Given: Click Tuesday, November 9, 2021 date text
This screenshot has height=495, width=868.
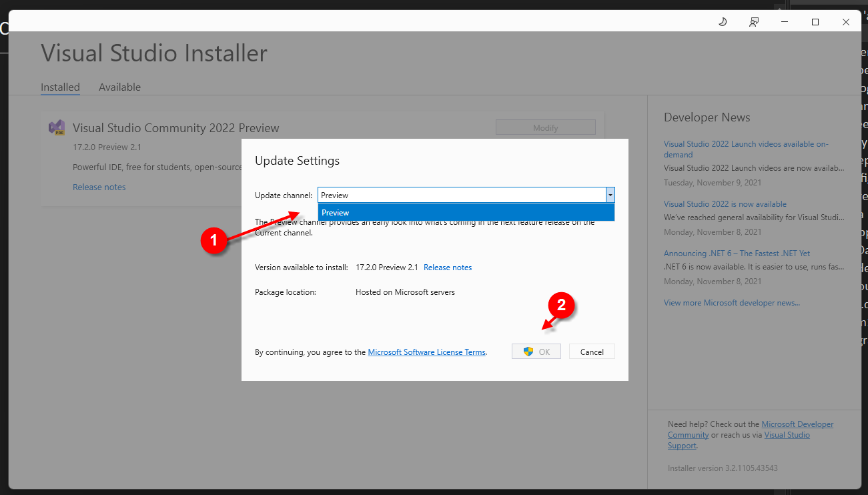Looking at the screenshot, I should tap(713, 183).
